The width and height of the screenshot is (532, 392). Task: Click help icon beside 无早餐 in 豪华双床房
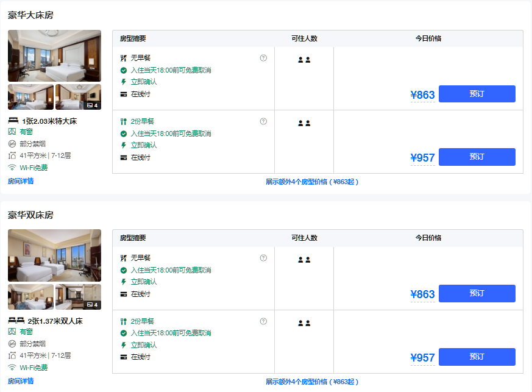click(x=263, y=258)
